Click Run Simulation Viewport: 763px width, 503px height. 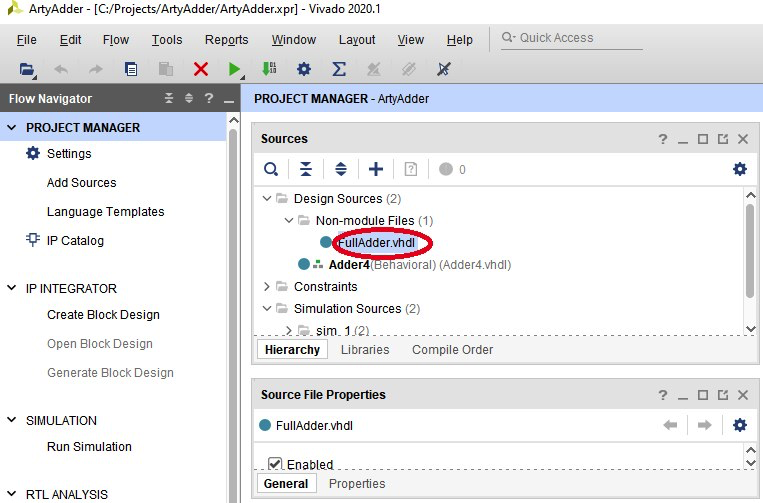pos(89,447)
